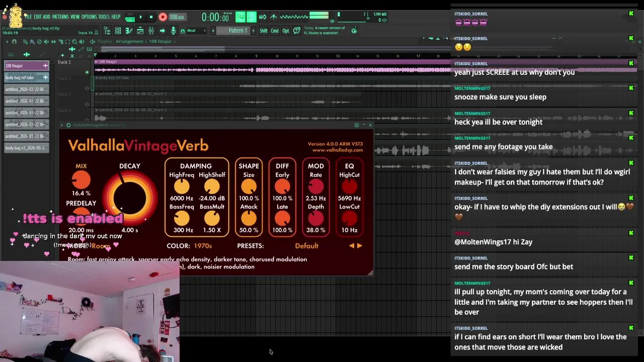Select the Slice tool in playlist
This screenshot has height=362, width=644.
60,42
